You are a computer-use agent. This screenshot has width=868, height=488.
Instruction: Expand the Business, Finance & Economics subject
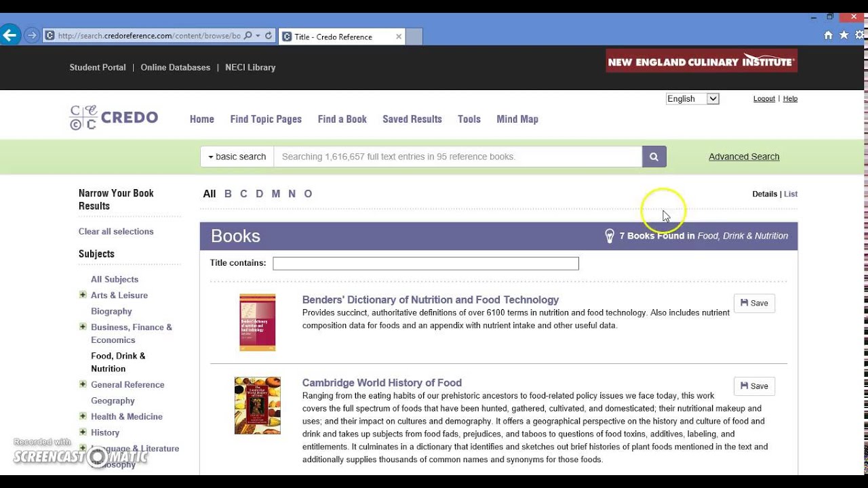pos(83,327)
